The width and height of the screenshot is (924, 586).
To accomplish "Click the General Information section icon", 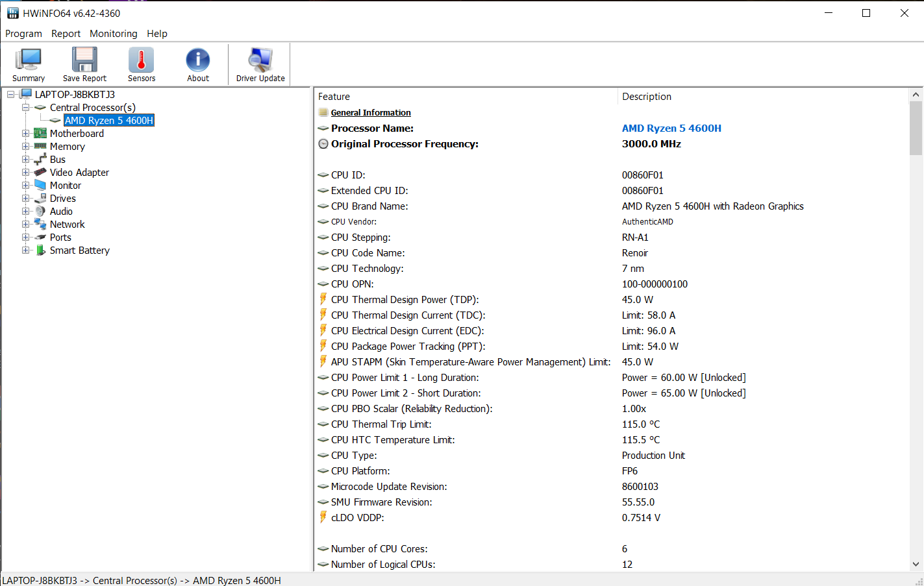I will (x=323, y=112).
